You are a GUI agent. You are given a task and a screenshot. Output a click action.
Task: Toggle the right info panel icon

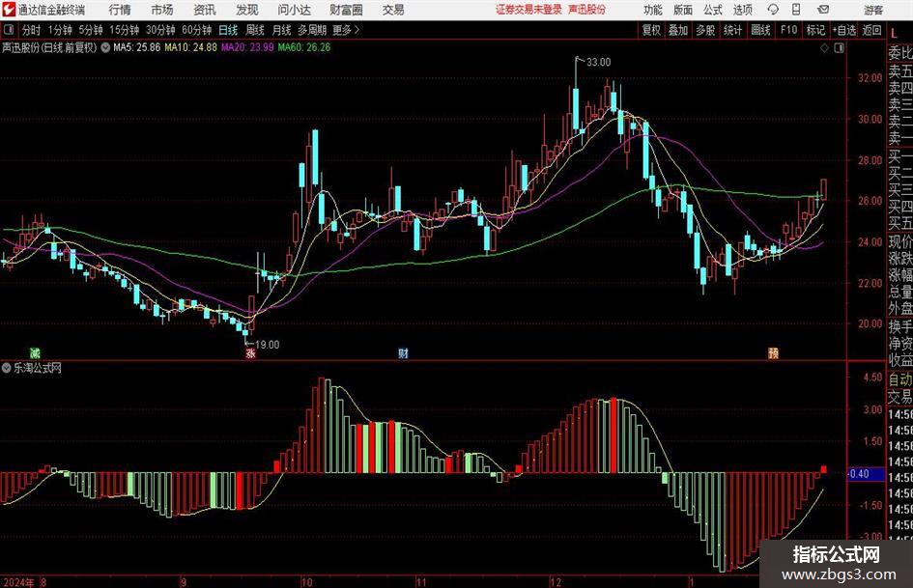839,47
